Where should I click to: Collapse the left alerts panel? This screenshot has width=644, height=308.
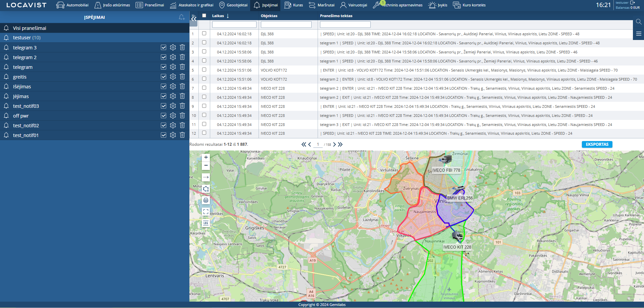point(194,19)
